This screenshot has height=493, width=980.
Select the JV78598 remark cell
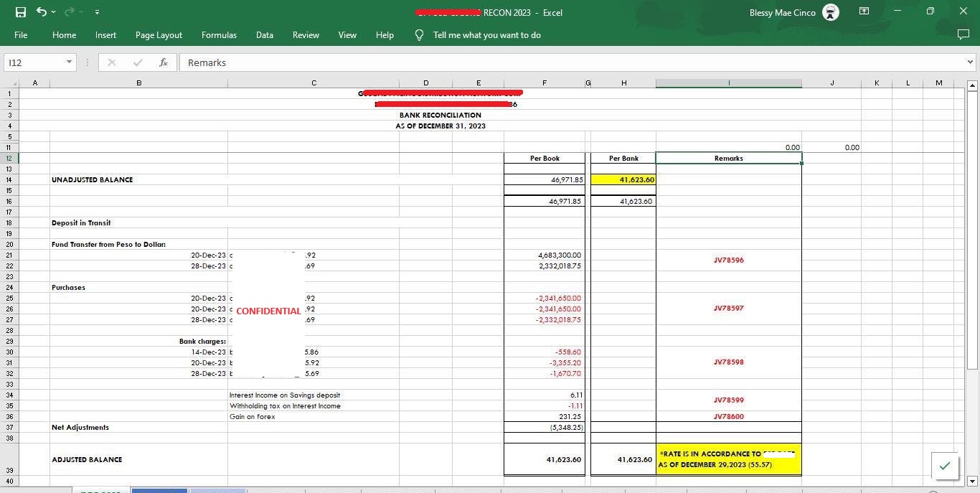[x=729, y=362]
